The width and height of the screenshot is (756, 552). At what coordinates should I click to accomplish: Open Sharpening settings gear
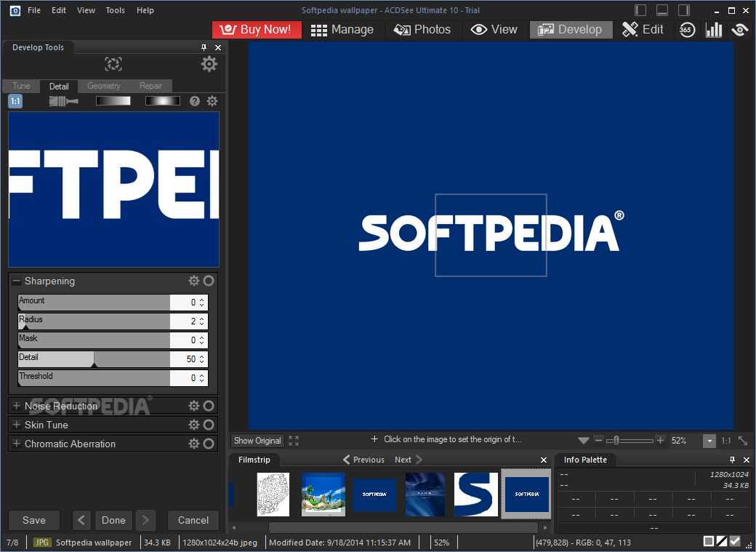point(194,281)
